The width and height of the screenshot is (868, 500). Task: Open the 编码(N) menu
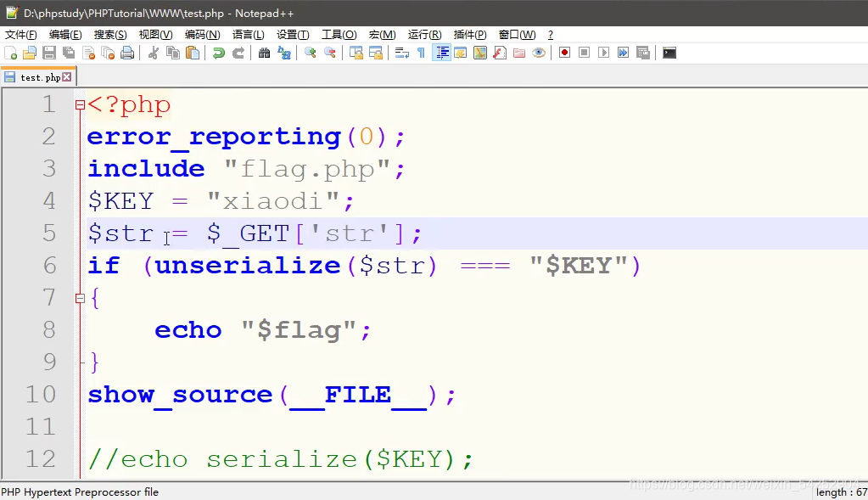202,34
